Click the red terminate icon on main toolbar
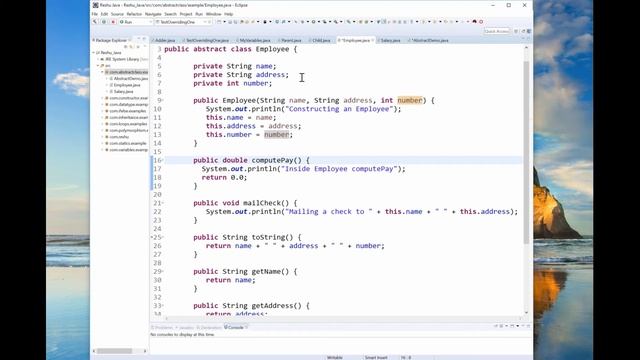The height and width of the screenshot is (360, 640). pyautogui.click(x=481, y=22)
